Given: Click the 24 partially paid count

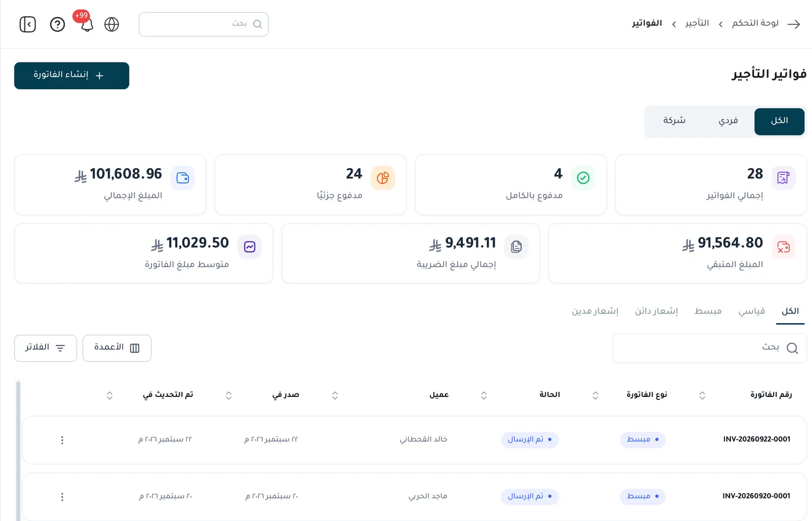Looking at the screenshot, I should pos(354,174).
